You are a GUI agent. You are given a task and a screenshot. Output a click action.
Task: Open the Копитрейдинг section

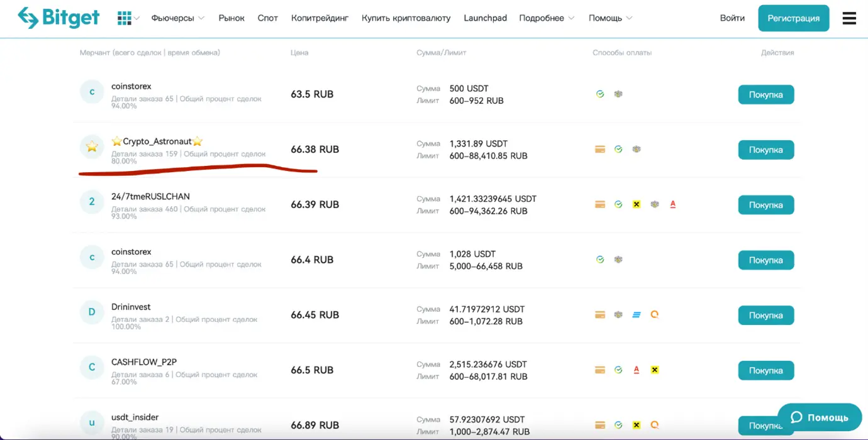(x=320, y=18)
